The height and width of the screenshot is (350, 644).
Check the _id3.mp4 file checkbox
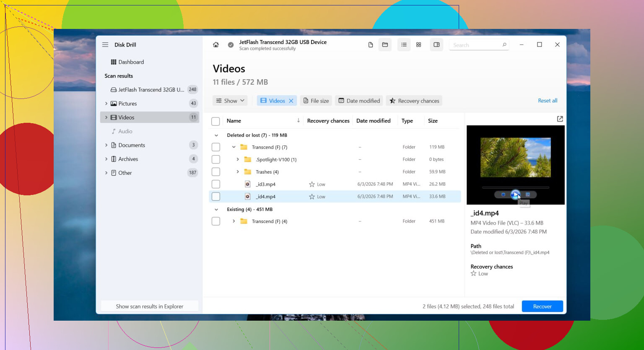tap(216, 184)
